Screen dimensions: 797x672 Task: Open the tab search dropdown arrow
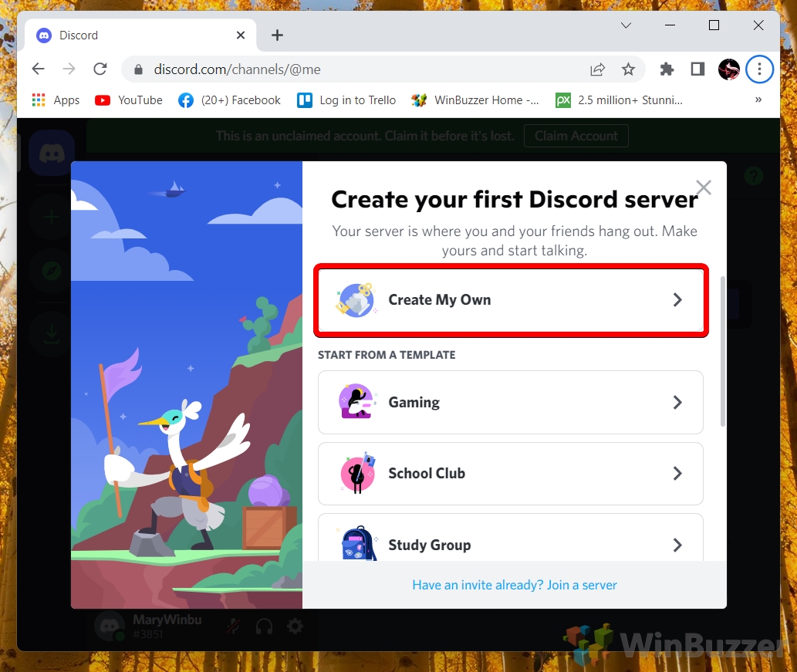tap(626, 25)
